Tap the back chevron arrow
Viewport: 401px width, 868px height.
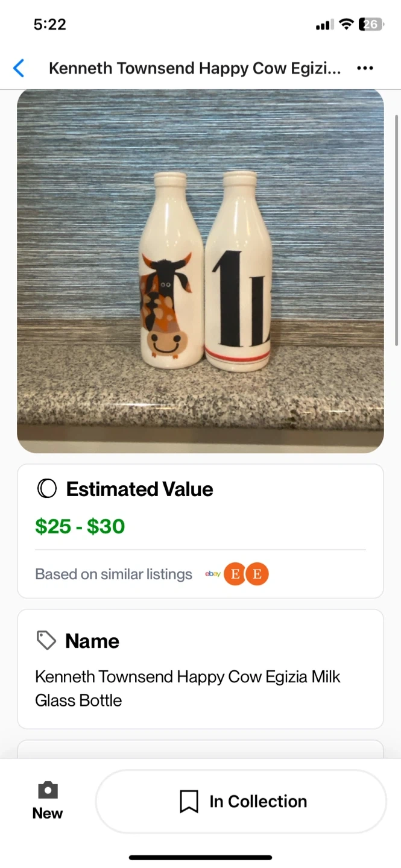click(x=19, y=68)
